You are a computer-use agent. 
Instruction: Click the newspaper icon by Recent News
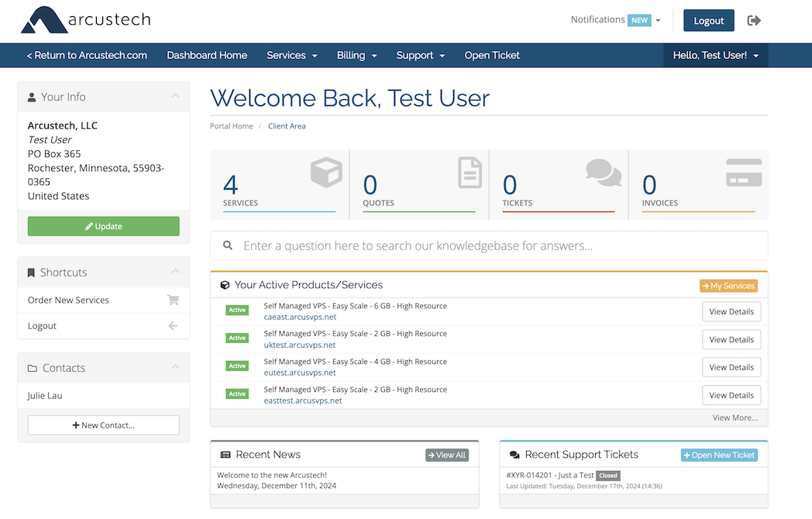[x=225, y=455]
